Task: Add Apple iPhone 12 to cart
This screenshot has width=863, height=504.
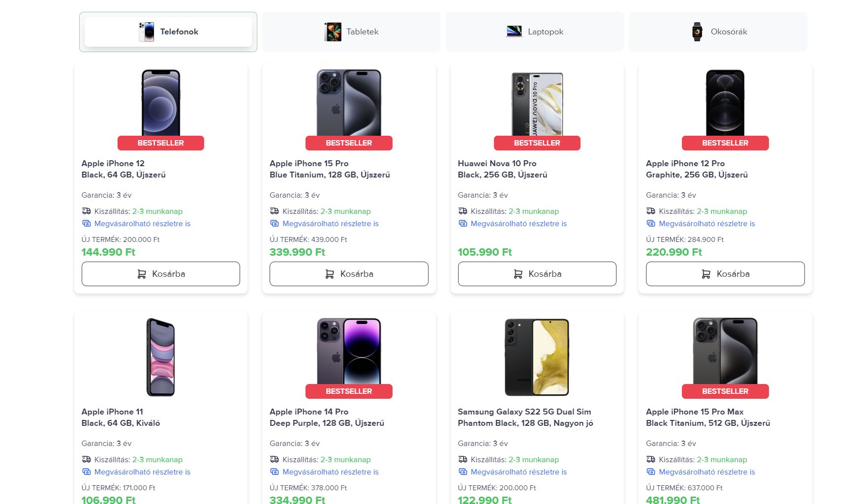Action: pyautogui.click(x=161, y=274)
